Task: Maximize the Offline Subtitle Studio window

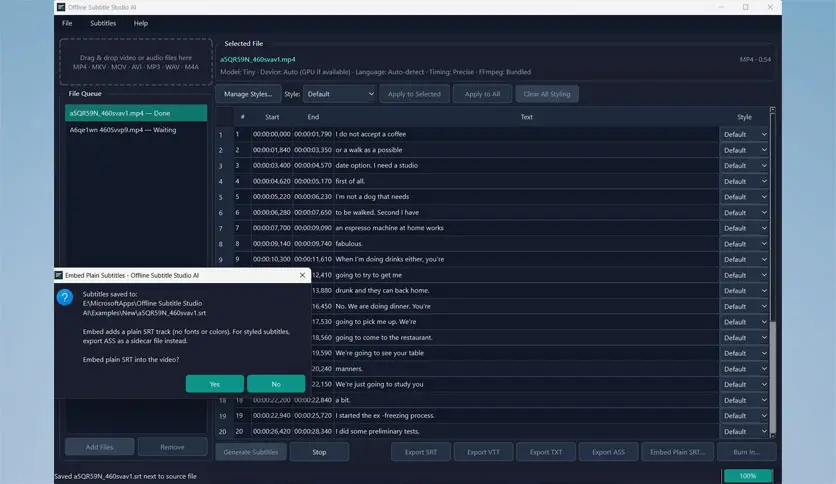Action: click(745, 7)
